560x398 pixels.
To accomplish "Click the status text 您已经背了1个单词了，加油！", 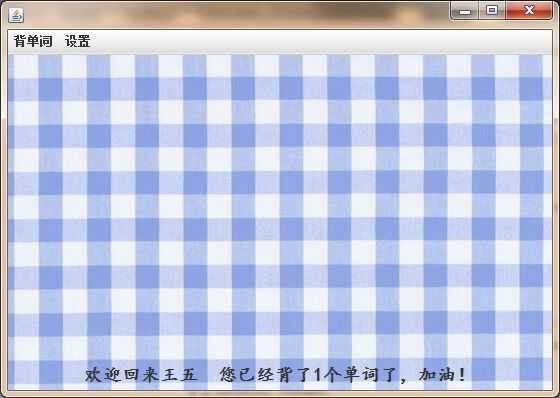I will click(x=343, y=375).
